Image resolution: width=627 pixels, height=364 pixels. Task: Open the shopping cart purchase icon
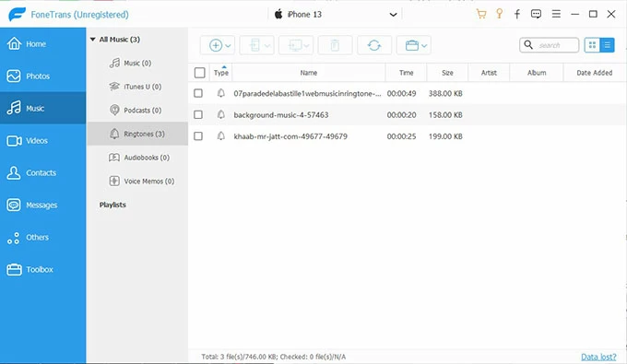pos(481,14)
